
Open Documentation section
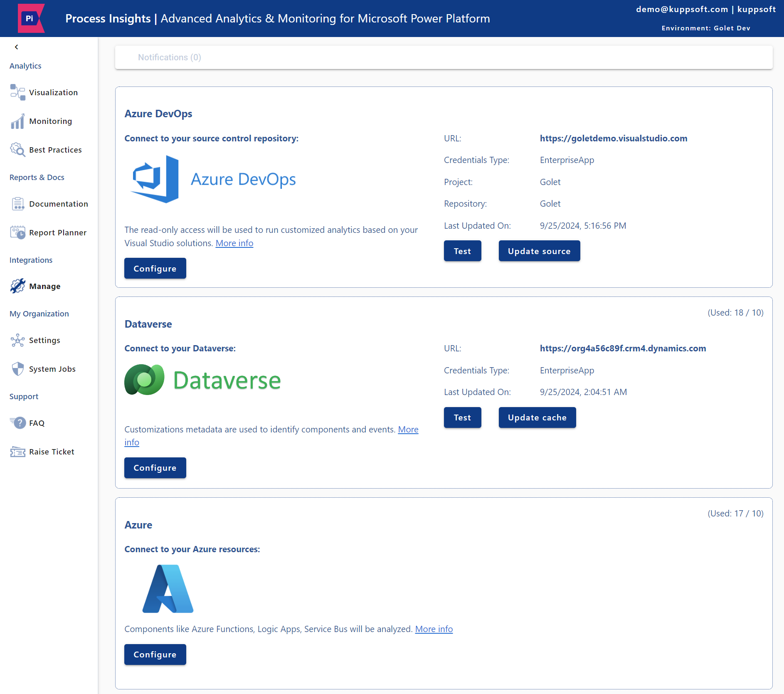pos(59,204)
